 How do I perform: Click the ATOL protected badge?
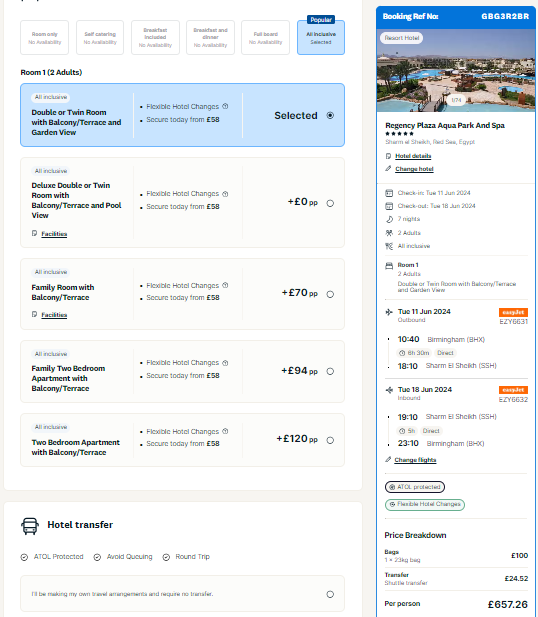[414, 487]
